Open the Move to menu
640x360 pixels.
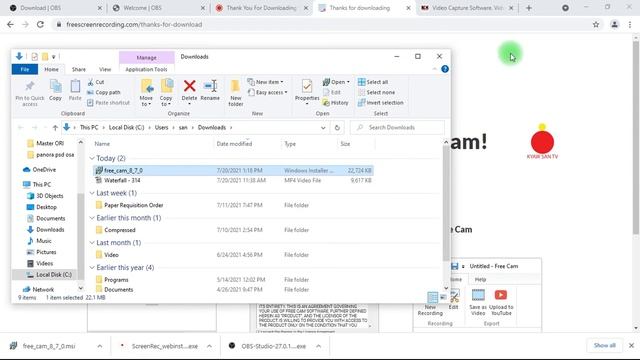(146, 93)
